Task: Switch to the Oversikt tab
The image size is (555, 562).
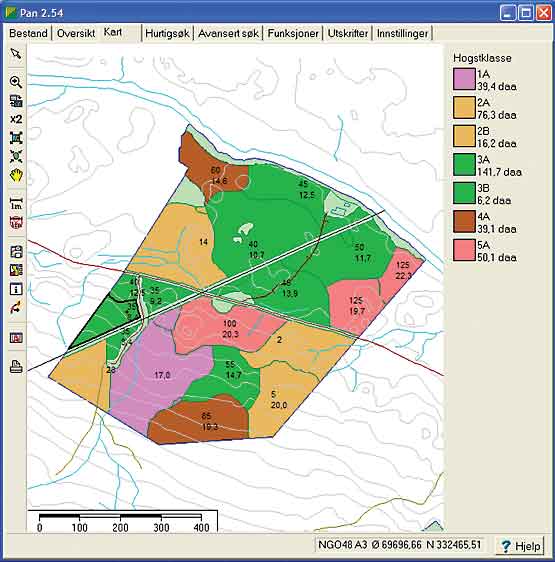Action: click(x=76, y=33)
